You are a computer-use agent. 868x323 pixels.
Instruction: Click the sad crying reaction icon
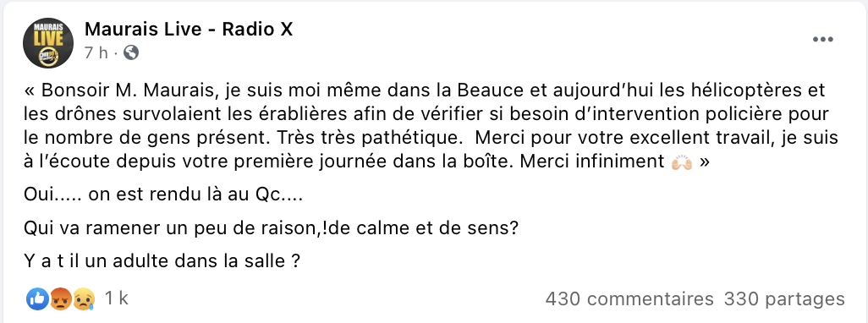(x=83, y=299)
